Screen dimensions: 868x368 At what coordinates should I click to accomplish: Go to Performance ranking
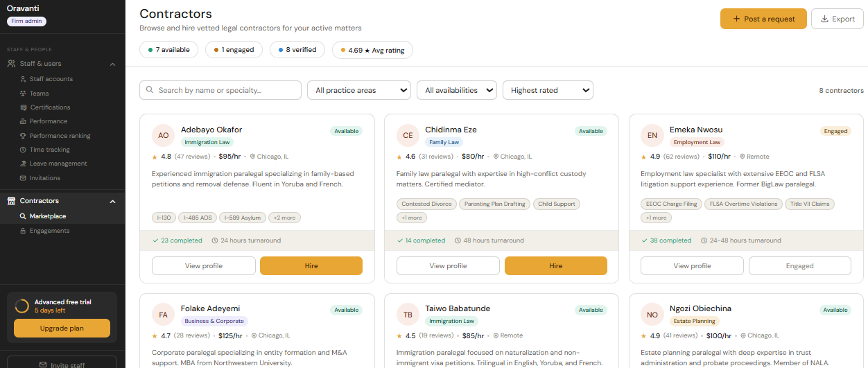(60, 136)
